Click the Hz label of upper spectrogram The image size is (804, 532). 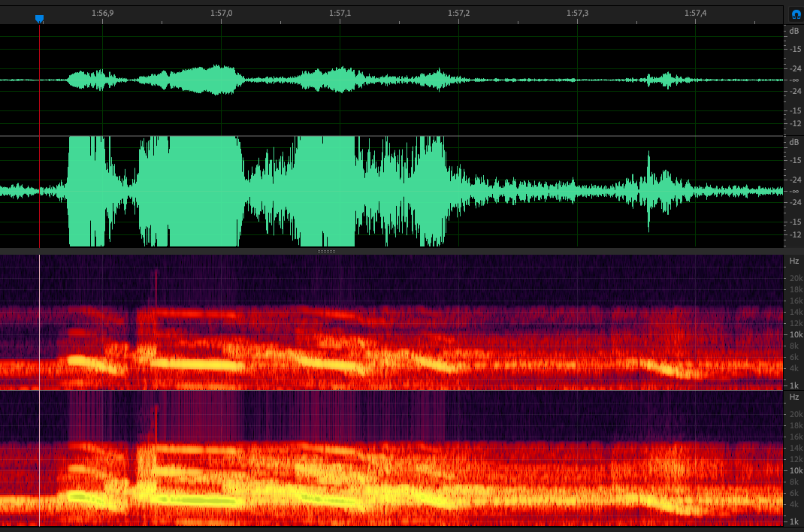pyautogui.click(x=794, y=261)
